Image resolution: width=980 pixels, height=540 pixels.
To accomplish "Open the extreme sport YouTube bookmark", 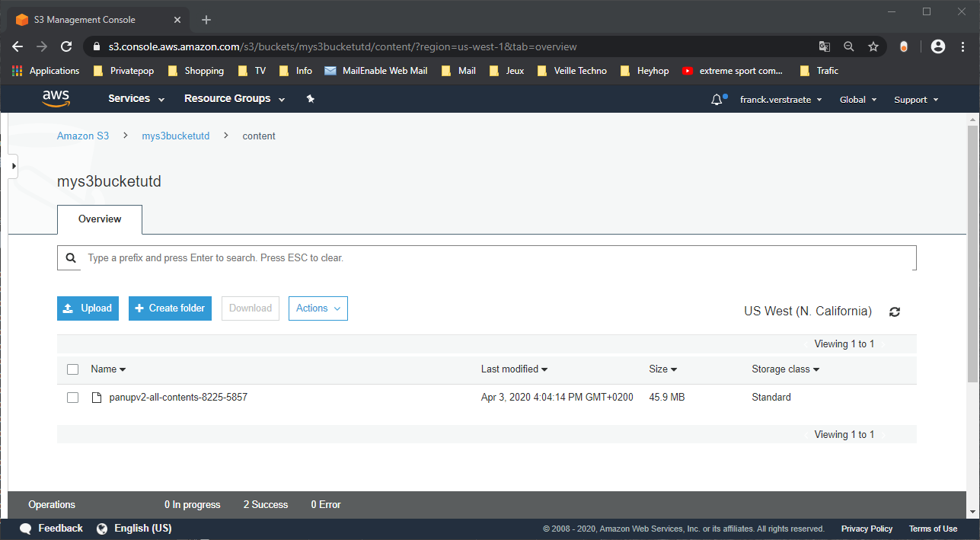I will (x=733, y=71).
